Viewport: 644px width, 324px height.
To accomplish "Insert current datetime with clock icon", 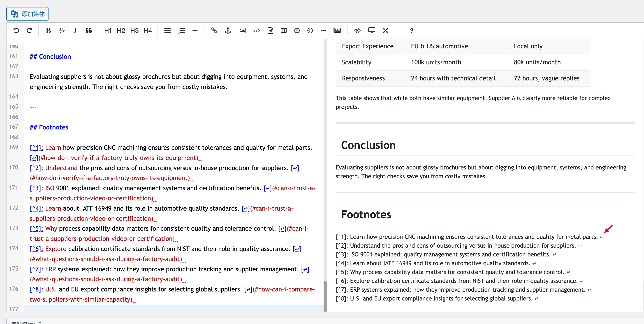I will (x=297, y=31).
